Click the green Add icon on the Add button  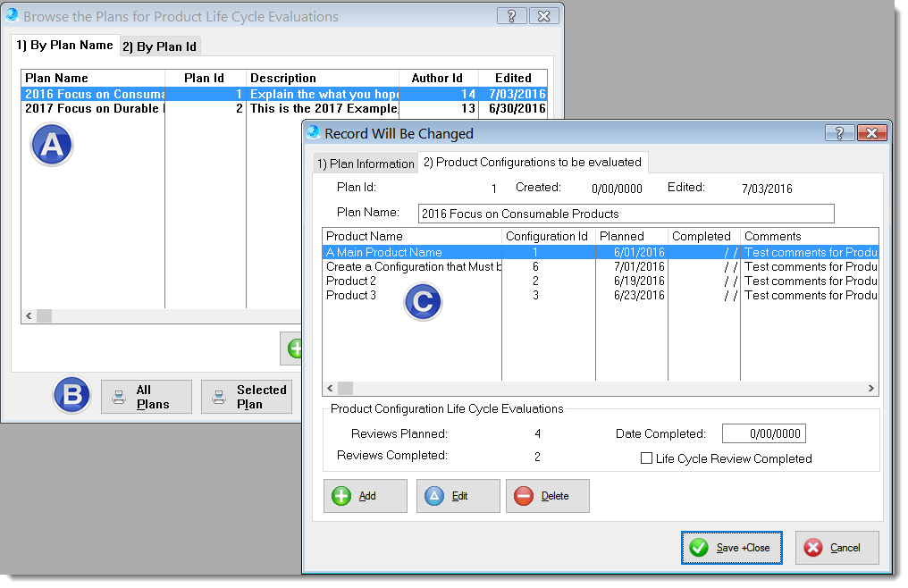point(343,496)
